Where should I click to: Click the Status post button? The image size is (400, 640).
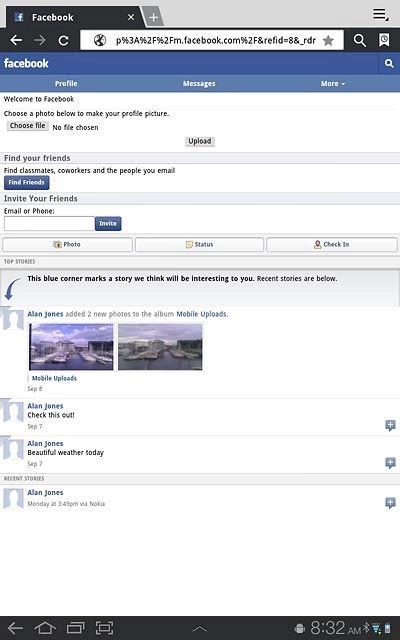click(199, 244)
